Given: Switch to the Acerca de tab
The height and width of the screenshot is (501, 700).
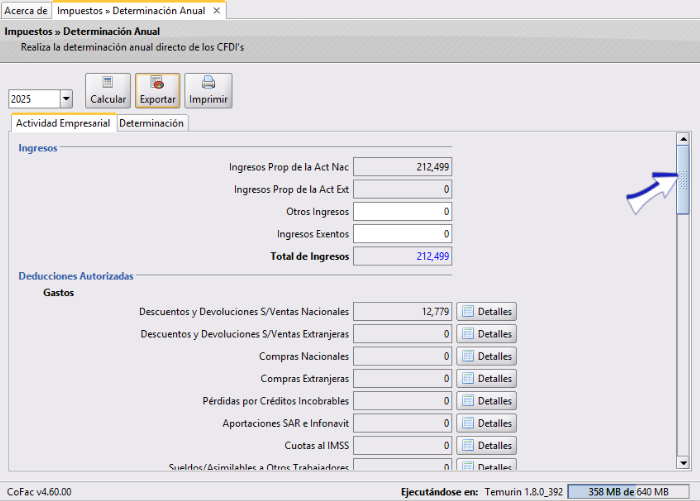Looking at the screenshot, I should click(26, 11).
